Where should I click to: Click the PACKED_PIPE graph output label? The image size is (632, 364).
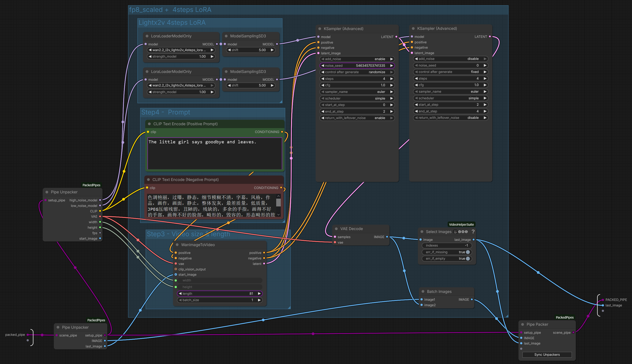pos(616,300)
